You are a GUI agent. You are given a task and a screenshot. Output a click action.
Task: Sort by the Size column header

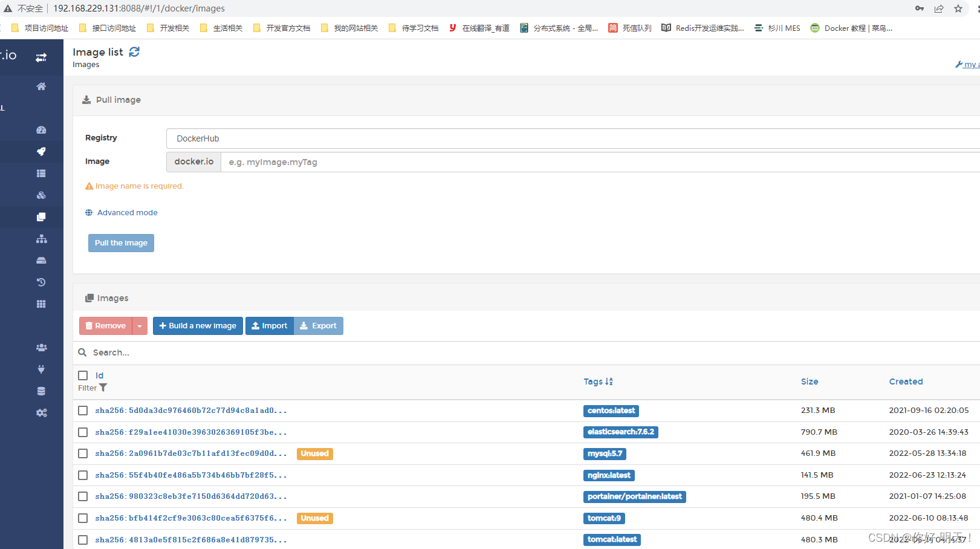coord(810,382)
